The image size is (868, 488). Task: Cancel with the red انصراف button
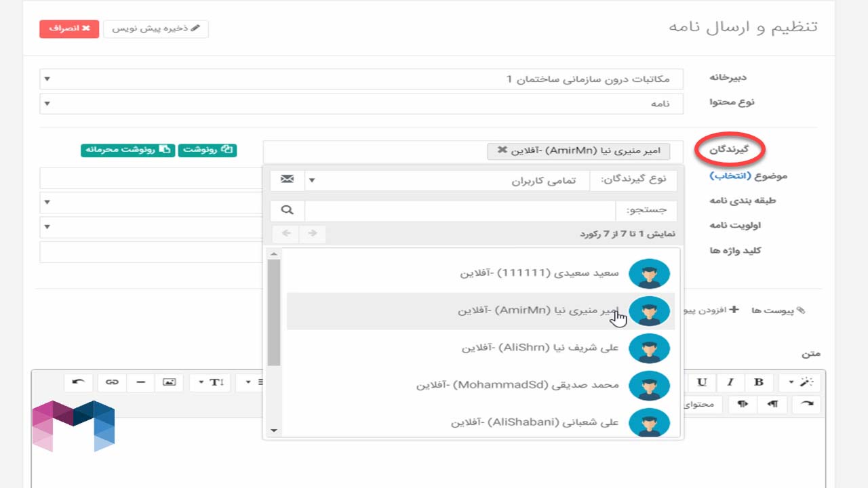coord(69,29)
